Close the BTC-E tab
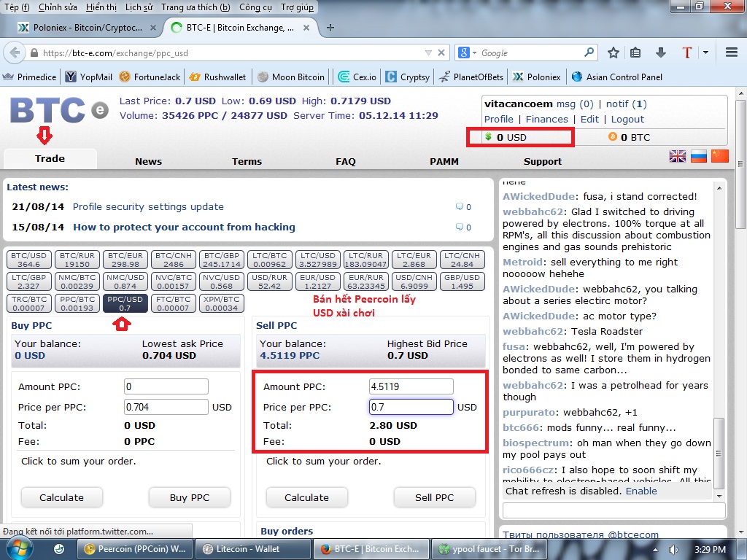The height and width of the screenshot is (560, 747). point(306,28)
